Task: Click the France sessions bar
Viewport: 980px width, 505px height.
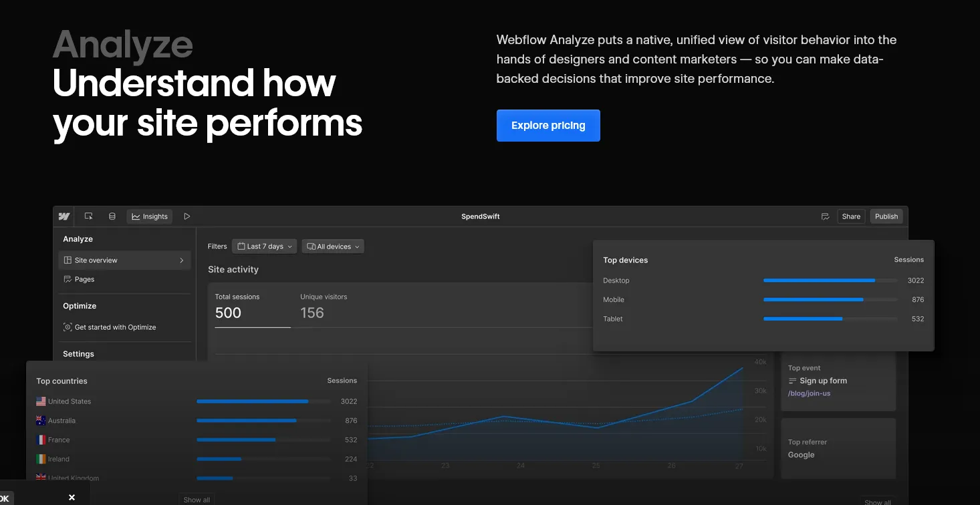Action: click(263, 440)
